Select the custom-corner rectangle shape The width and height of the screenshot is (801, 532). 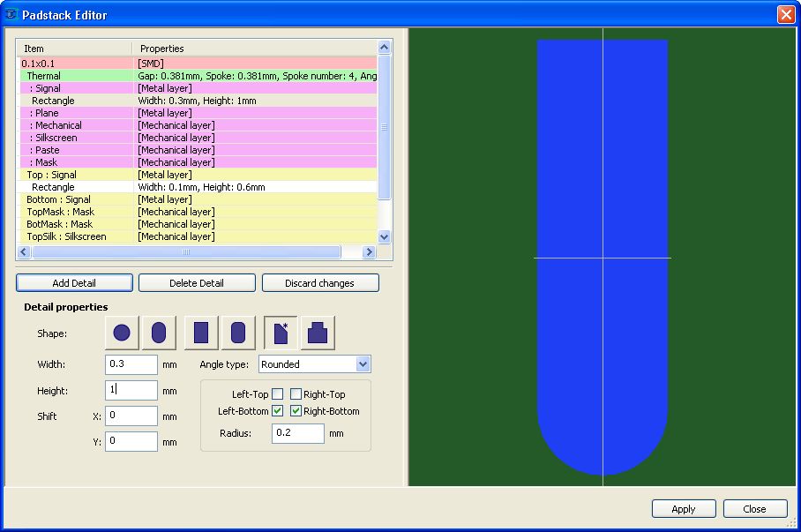281,333
